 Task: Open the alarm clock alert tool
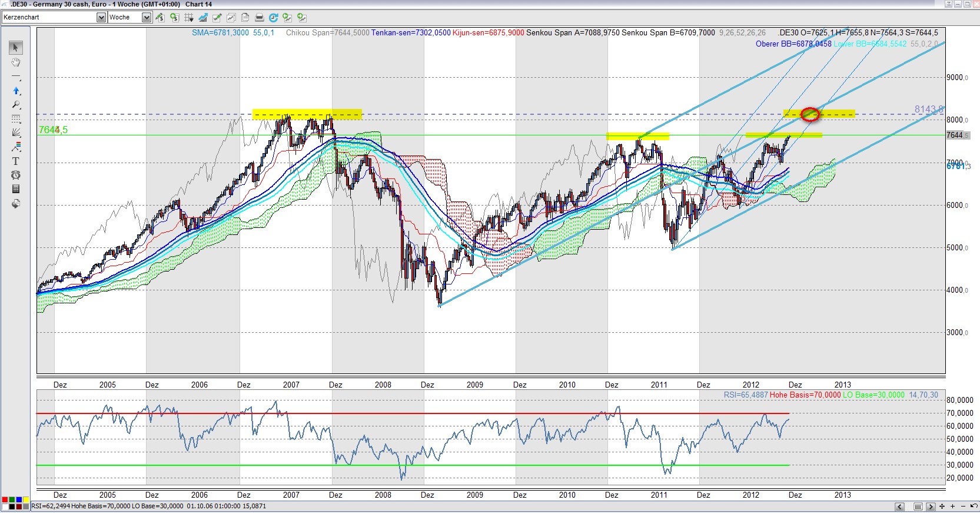click(16, 175)
